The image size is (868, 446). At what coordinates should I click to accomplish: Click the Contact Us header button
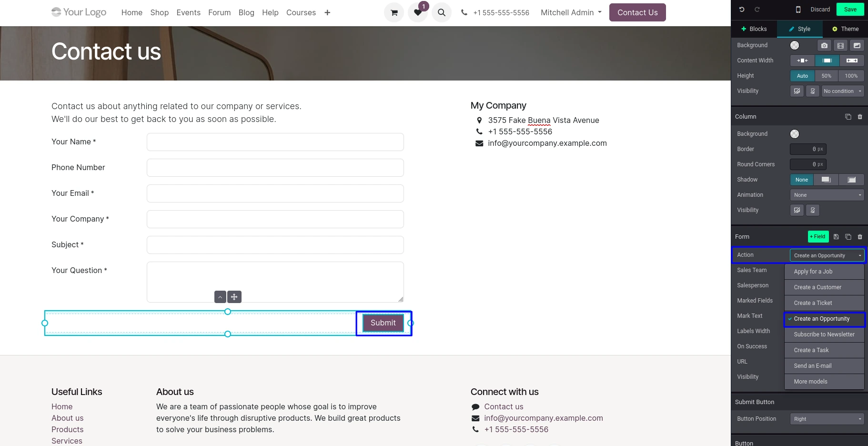click(637, 12)
